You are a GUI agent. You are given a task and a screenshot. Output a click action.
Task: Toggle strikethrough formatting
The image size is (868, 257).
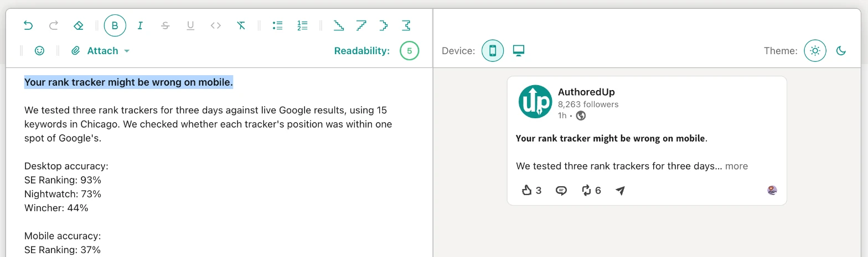tap(165, 25)
